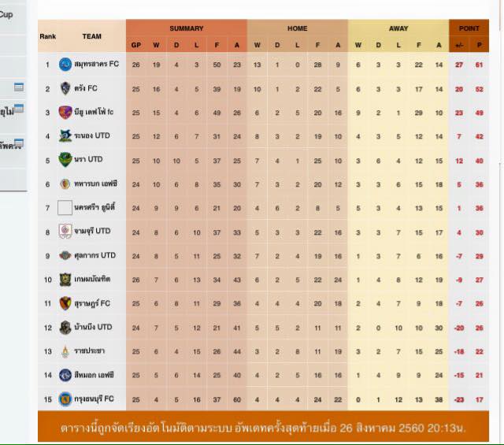
Task: Click the ตรัง FC shield logo
Action: pos(65,88)
